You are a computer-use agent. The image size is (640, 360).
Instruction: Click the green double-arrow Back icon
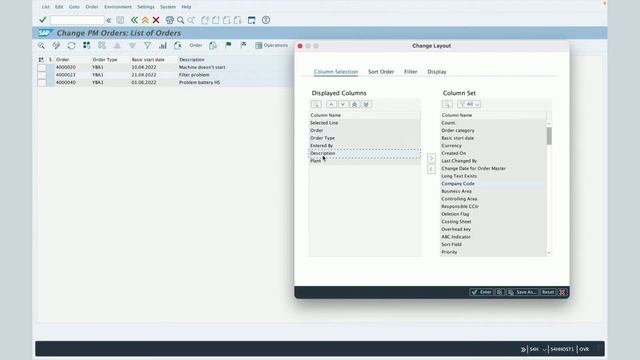(x=134, y=20)
